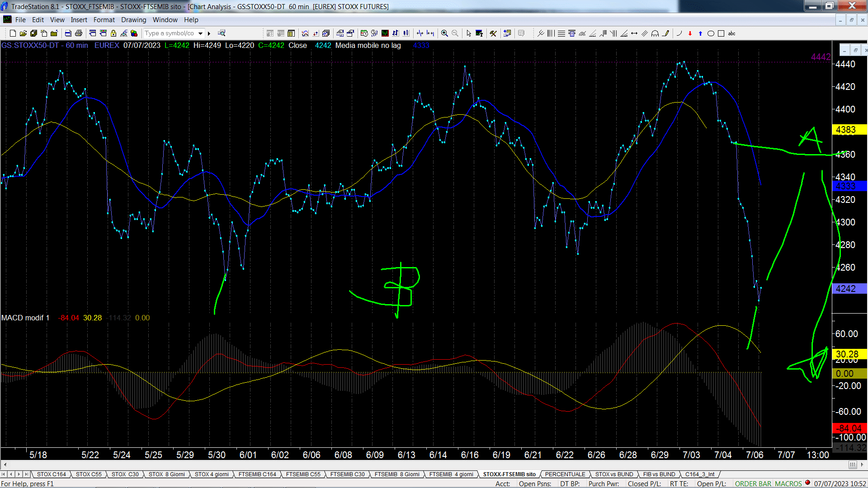Open the Edit menu
868x488 pixels.
tap(38, 20)
